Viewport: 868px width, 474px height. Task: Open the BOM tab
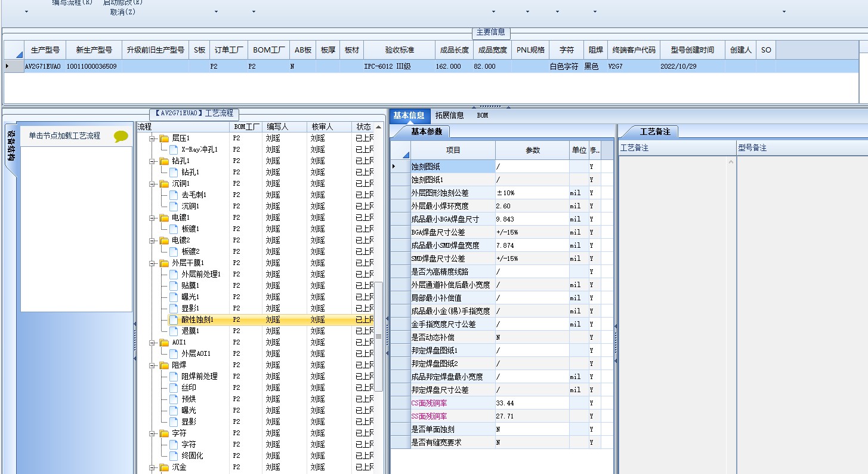(x=482, y=115)
